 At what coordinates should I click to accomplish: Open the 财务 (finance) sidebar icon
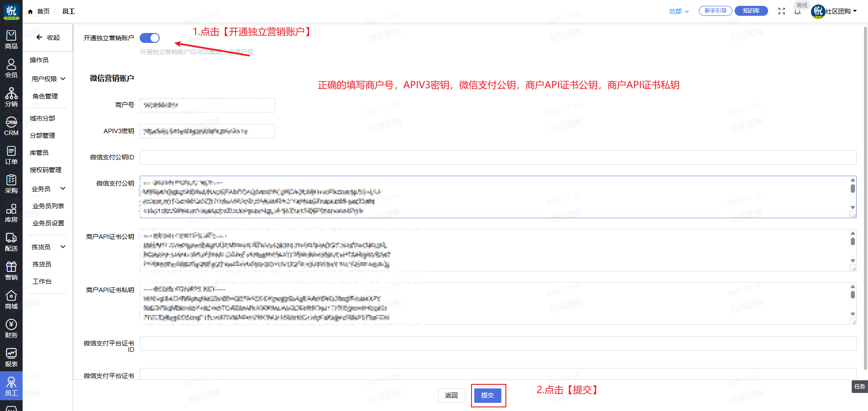[x=11, y=328]
